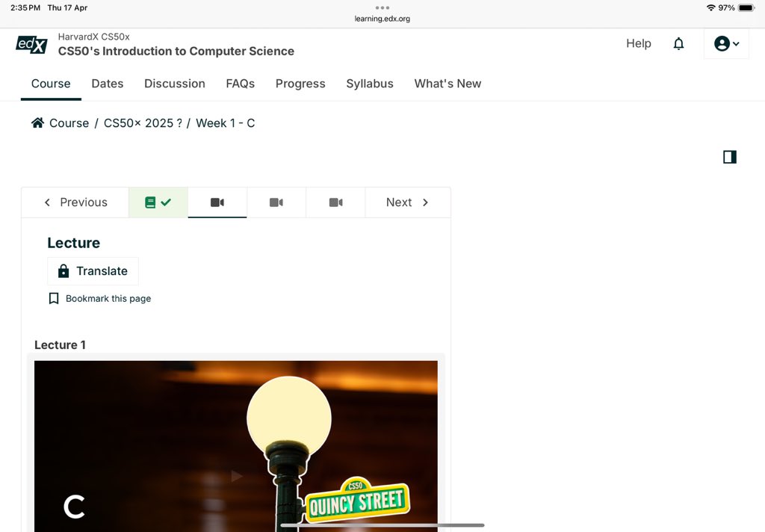Select the completed reading unit icon
The height and width of the screenshot is (532, 765).
click(x=158, y=202)
